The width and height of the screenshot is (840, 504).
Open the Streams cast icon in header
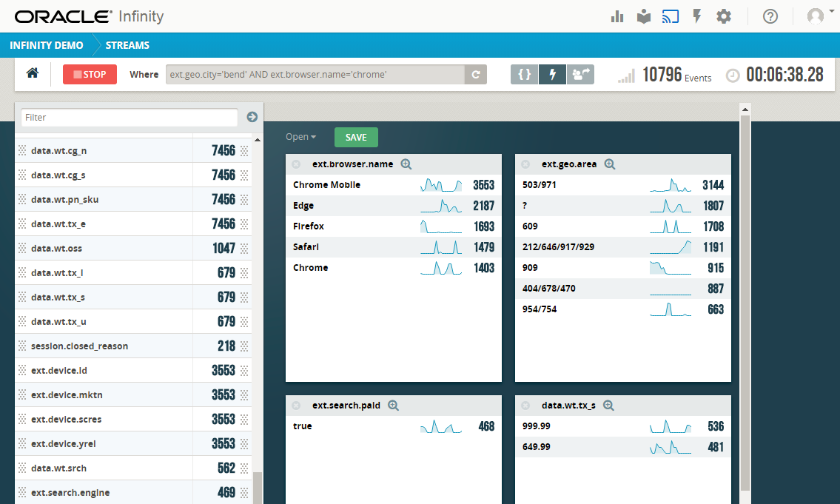[x=671, y=16]
